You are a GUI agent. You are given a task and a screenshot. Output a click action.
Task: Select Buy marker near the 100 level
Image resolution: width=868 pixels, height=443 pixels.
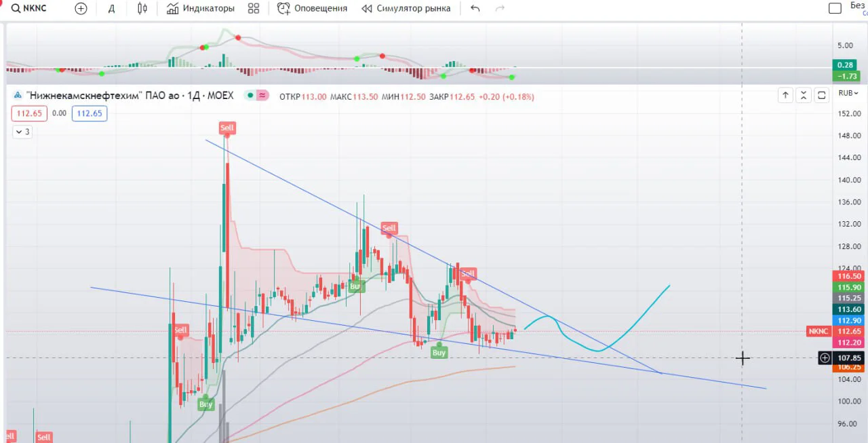(205, 404)
